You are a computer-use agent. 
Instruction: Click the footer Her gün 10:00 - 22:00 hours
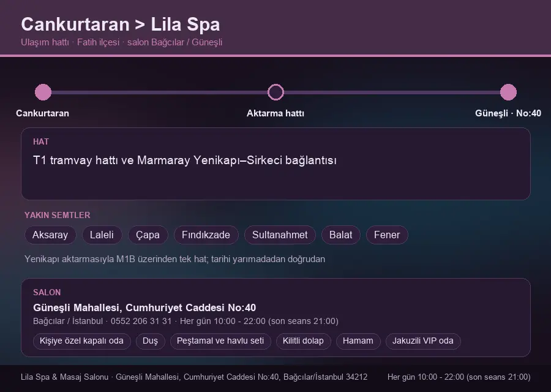(x=459, y=377)
